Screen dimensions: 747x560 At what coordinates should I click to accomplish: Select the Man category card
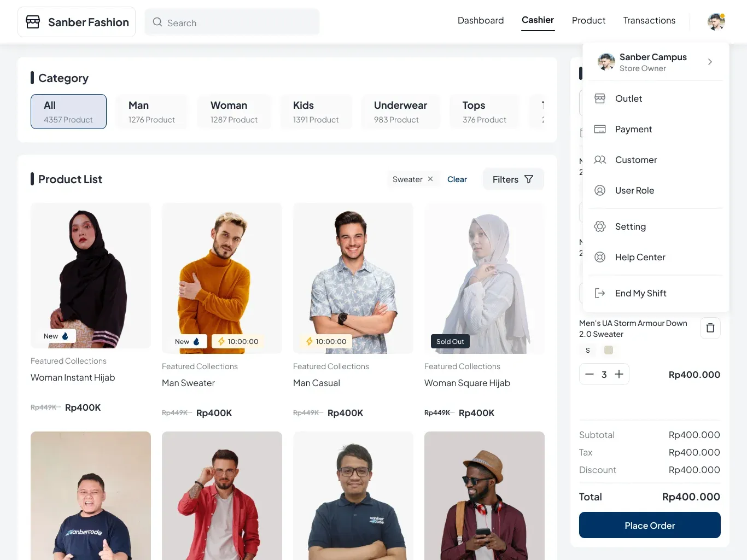pos(151,112)
